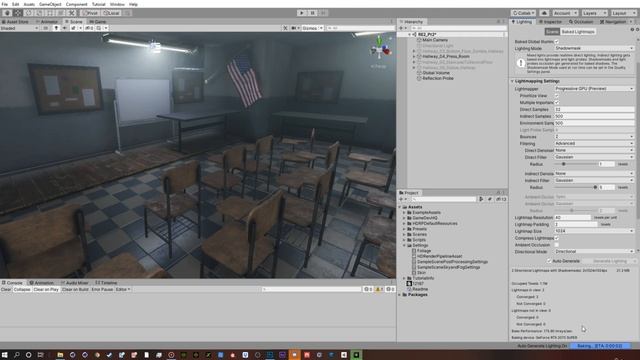Open Bounces dropdown
The height and width of the screenshot is (360, 640).
[x=594, y=137]
